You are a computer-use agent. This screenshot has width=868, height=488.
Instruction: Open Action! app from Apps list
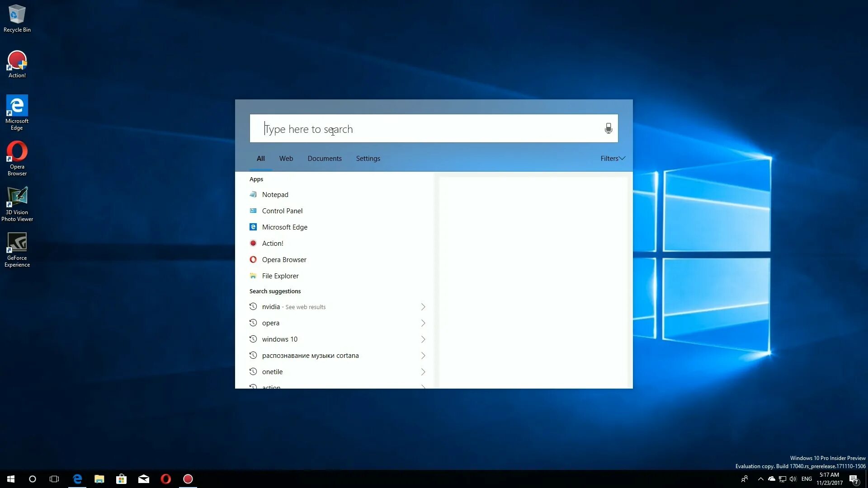point(272,244)
